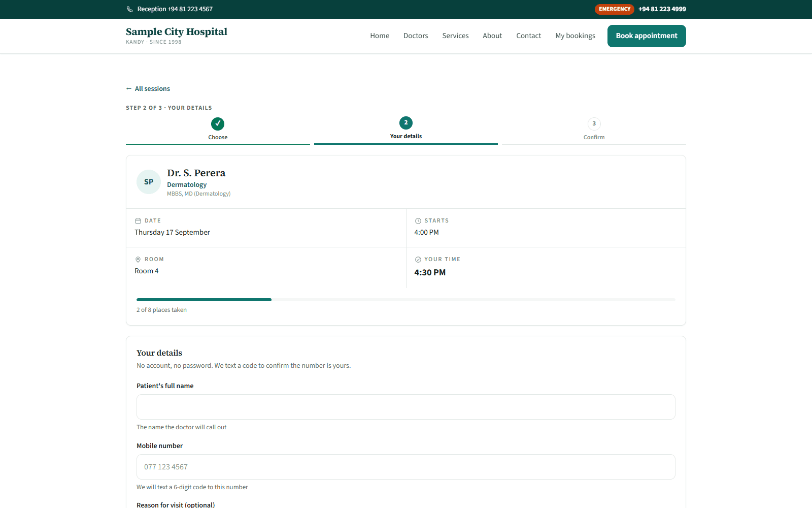
Task: Click the Dermatology specialty text
Action: pyautogui.click(x=187, y=185)
